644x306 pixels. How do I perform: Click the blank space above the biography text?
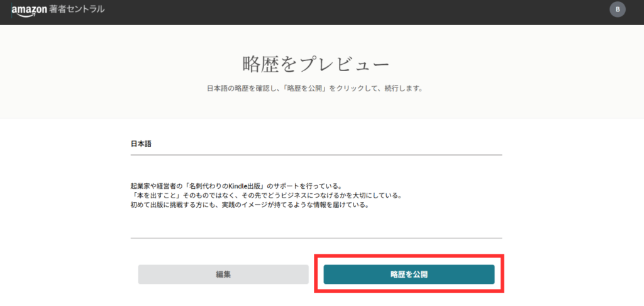coord(316,169)
